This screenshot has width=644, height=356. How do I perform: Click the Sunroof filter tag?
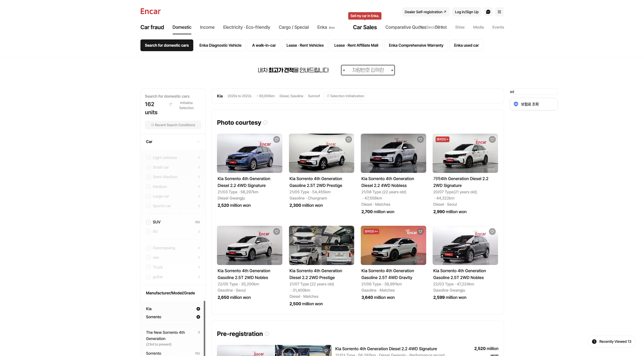[x=314, y=96]
